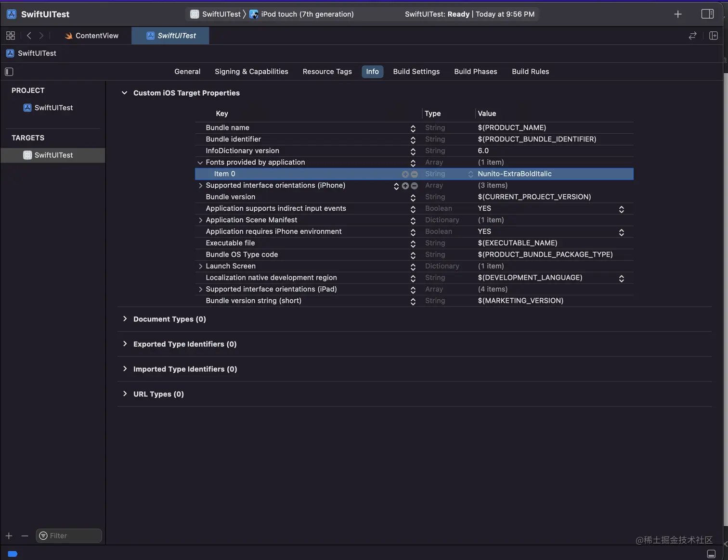The height and width of the screenshot is (560, 728).
Task: Open the Build Settings tab
Action: pos(416,72)
